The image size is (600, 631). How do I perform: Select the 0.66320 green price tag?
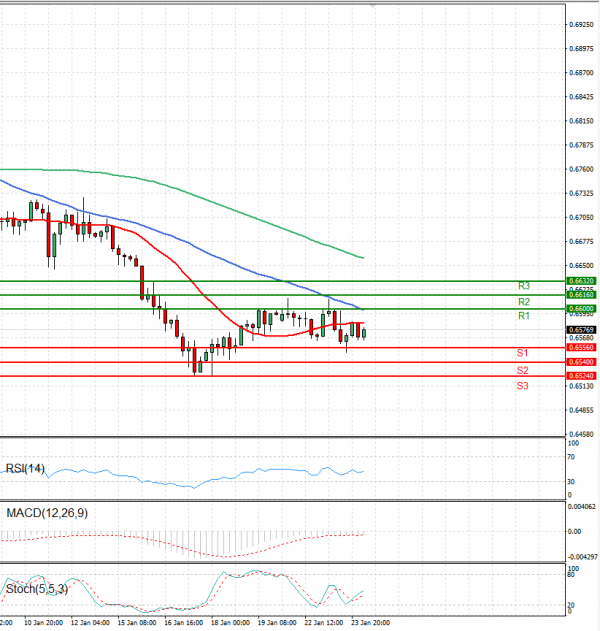pos(581,281)
